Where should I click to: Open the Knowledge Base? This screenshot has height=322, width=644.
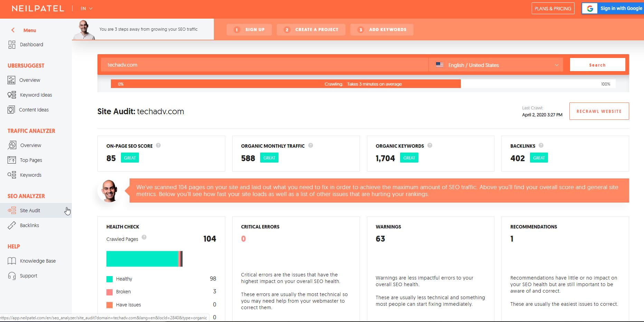pos(38,261)
